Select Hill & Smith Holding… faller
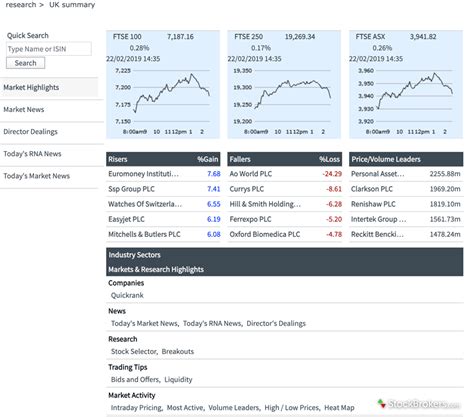 [265, 204]
